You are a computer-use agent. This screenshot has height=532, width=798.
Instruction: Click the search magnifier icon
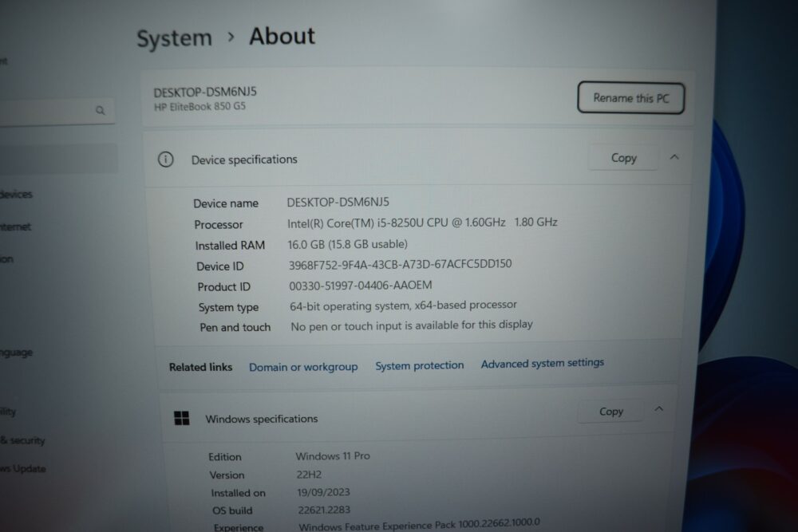click(x=101, y=110)
